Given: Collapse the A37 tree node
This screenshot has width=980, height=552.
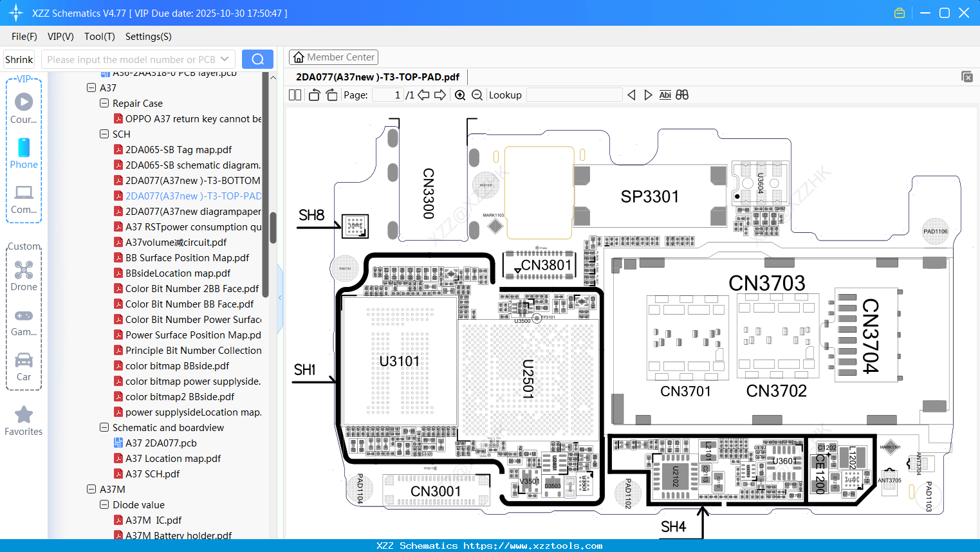Looking at the screenshot, I should tap(91, 87).
